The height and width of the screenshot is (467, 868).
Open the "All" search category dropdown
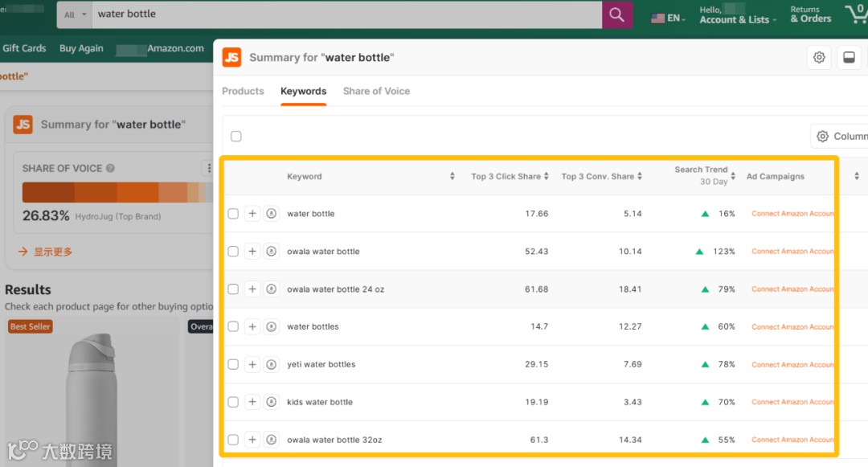point(75,14)
